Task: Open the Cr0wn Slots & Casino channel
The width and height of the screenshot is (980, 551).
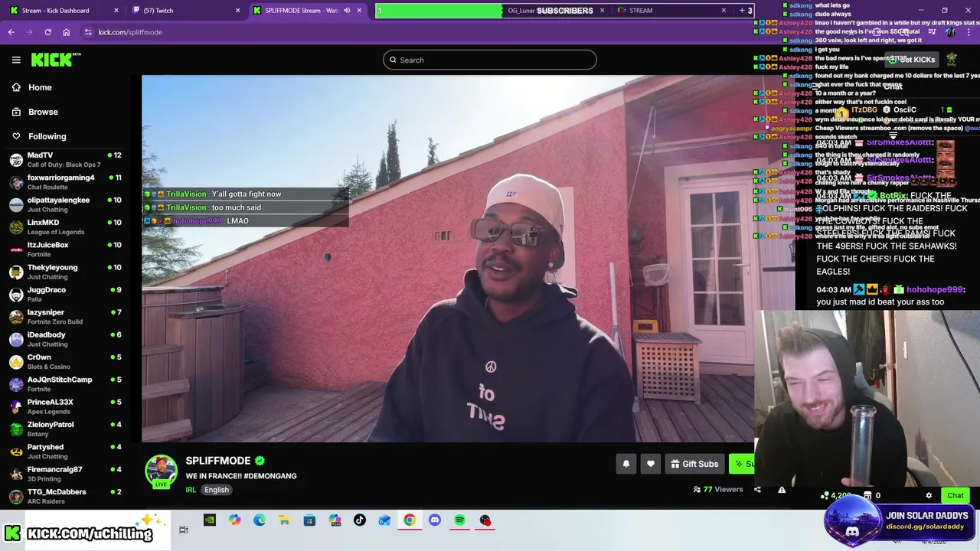Action: click(x=65, y=362)
